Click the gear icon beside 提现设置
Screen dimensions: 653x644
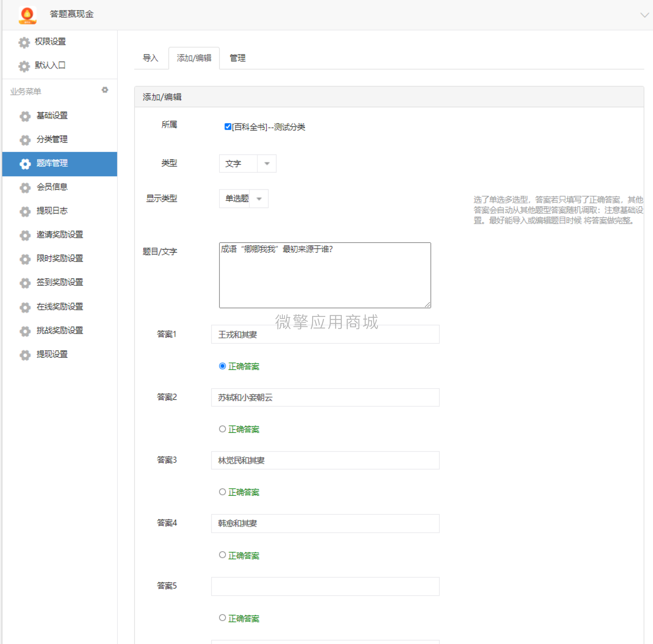25,355
